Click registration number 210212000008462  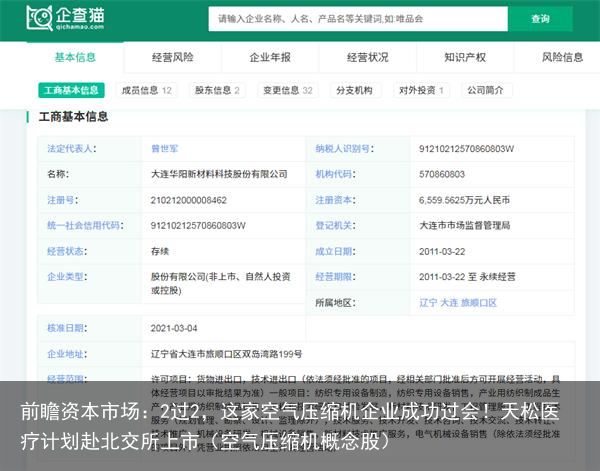[189, 200]
